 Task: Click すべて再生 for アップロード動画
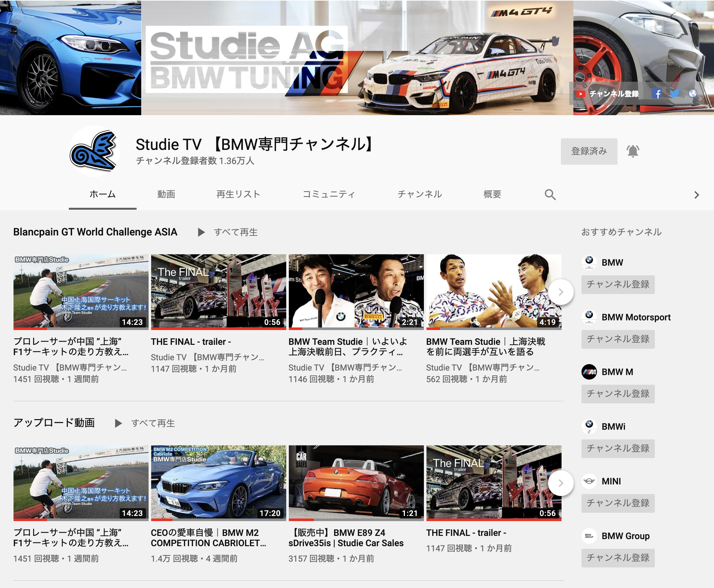coord(153,423)
